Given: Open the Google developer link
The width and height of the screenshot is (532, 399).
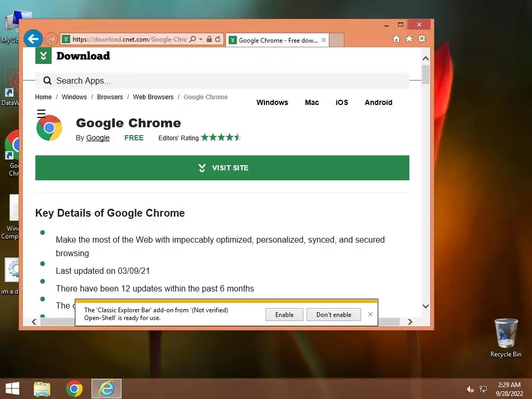Looking at the screenshot, I should point(98,138).
